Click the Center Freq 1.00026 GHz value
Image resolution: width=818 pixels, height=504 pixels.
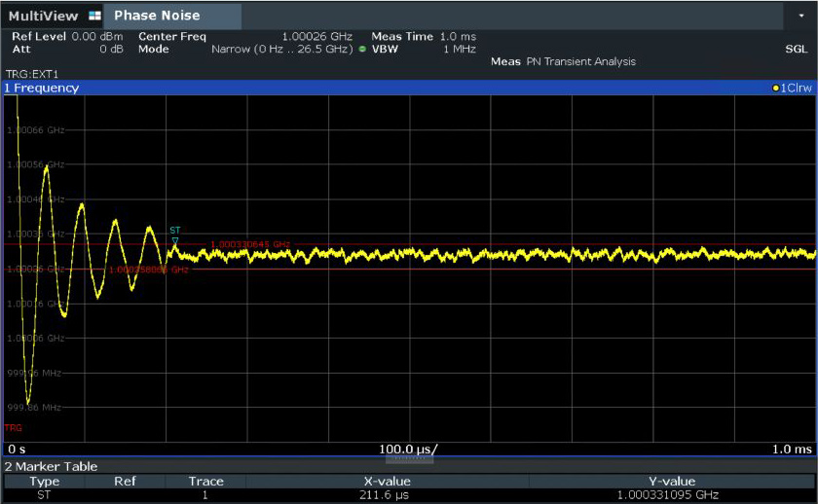click(316, 36)
